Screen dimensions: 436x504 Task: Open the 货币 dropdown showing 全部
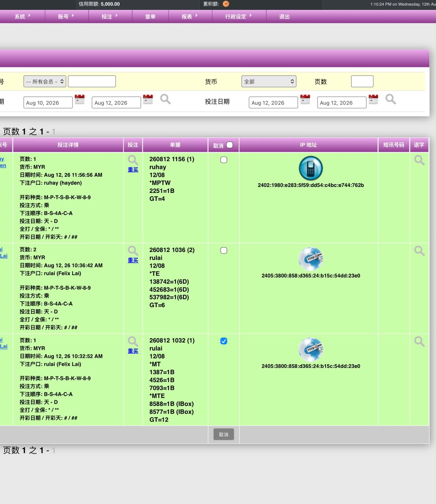269,82
